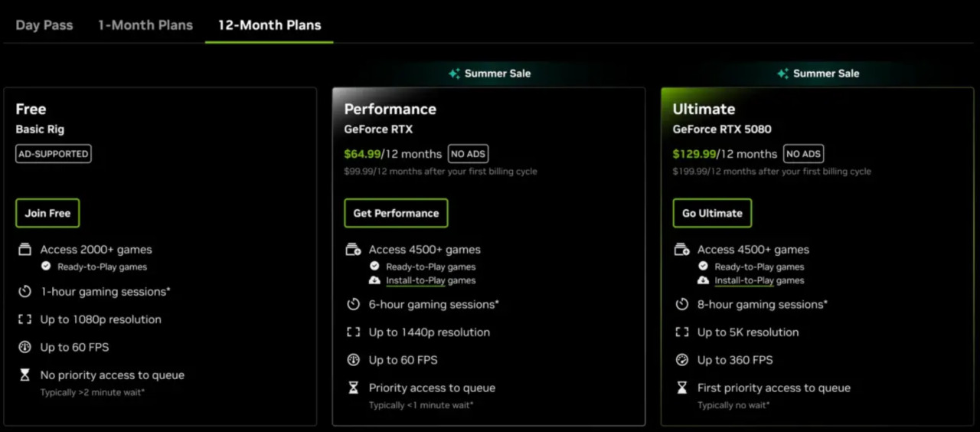980x432 pixels.
Task: Click the sparkle icon on Performance Summer Sale
Action: click(454, 74)
